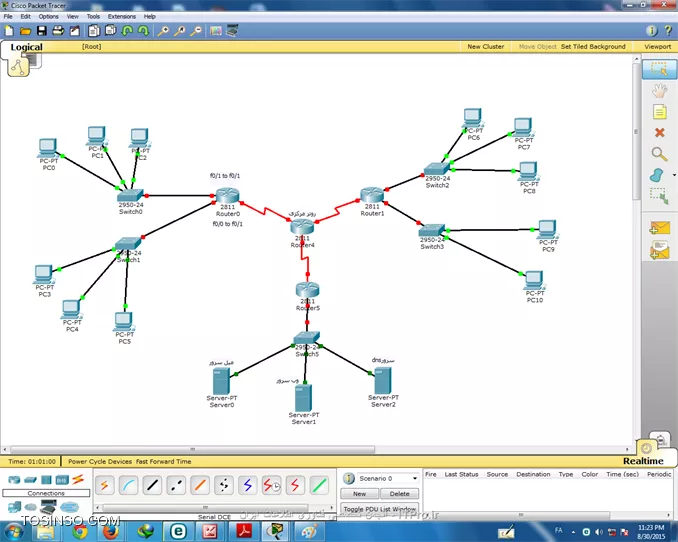Click the Add Simple PDU envelope icon
Viewport: 678px width, 542px height.
659,228
